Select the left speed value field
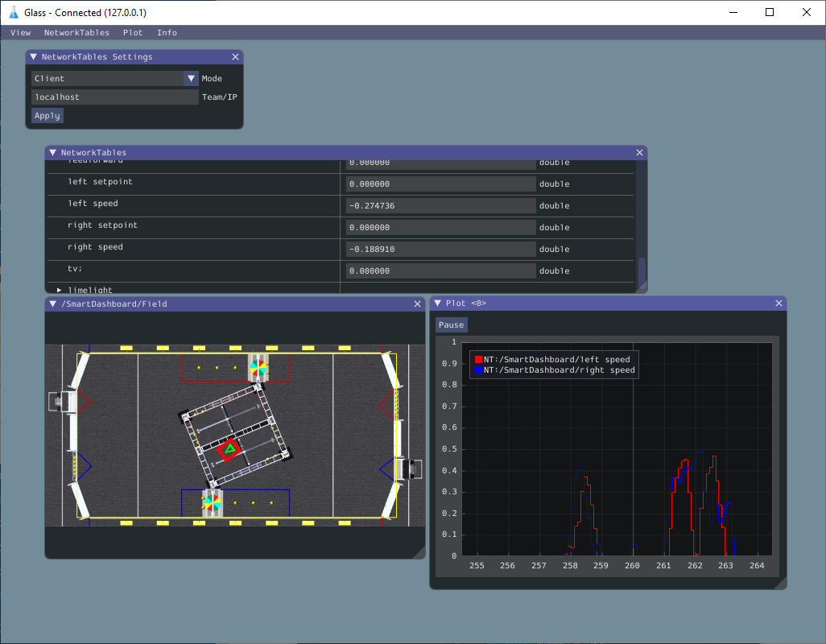The height and width of the screenshot is (644, 826). [440, 205]
